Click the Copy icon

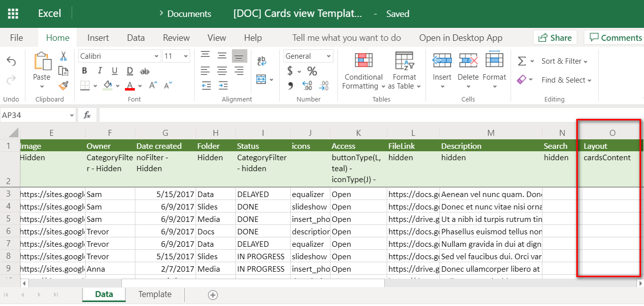click(x=63, y=71)
